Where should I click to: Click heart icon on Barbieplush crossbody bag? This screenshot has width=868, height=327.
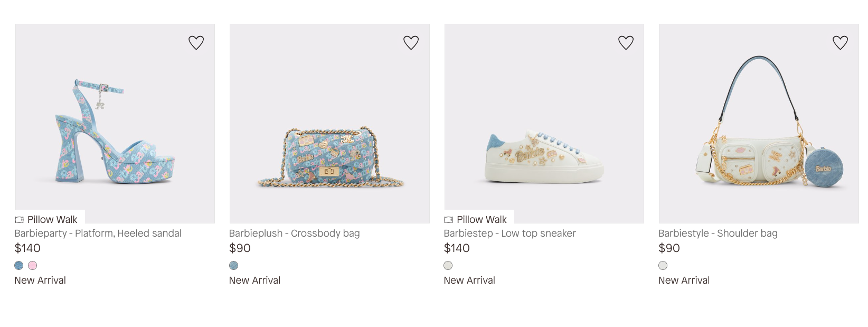[411, 43]
